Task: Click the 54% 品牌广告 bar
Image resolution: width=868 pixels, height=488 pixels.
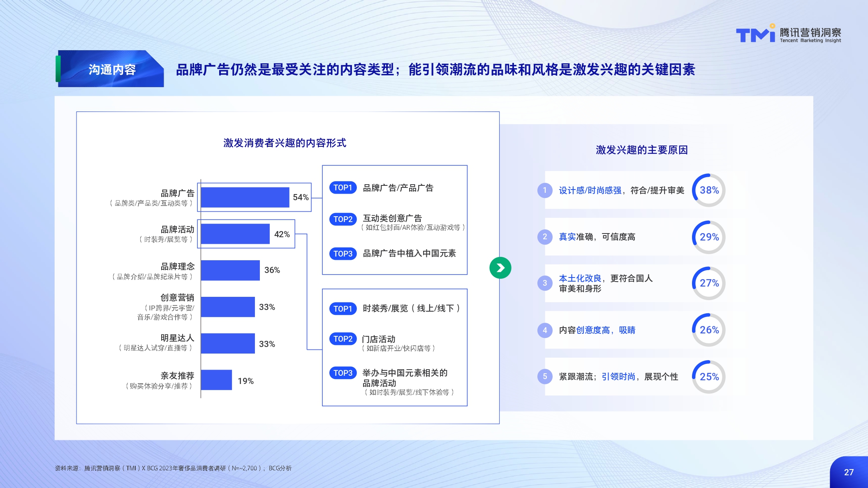Action: tap(245, 197)
